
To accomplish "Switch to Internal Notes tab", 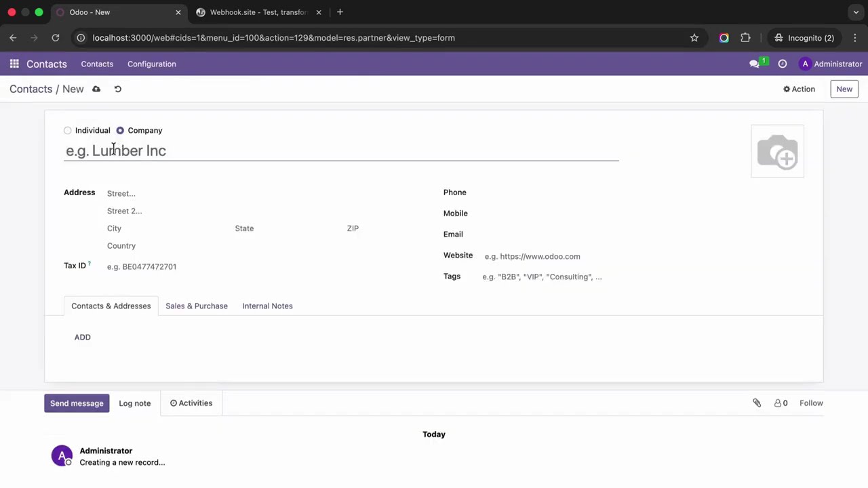I will click(268, 306).
